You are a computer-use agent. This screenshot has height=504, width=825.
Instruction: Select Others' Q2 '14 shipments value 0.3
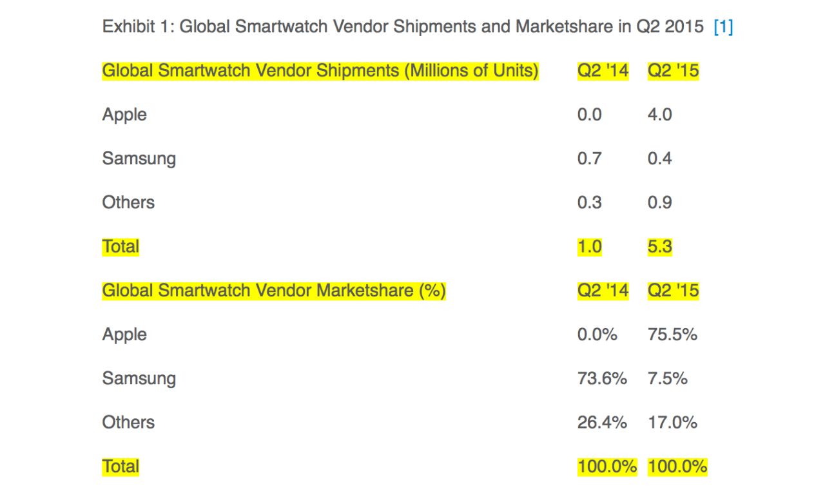tap(589, 202)
